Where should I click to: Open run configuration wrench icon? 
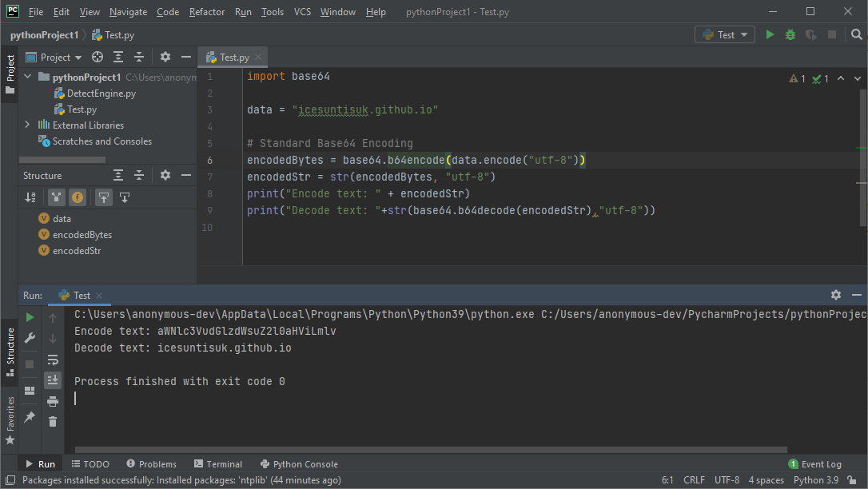pyautogui.click(x=30, y=338)
